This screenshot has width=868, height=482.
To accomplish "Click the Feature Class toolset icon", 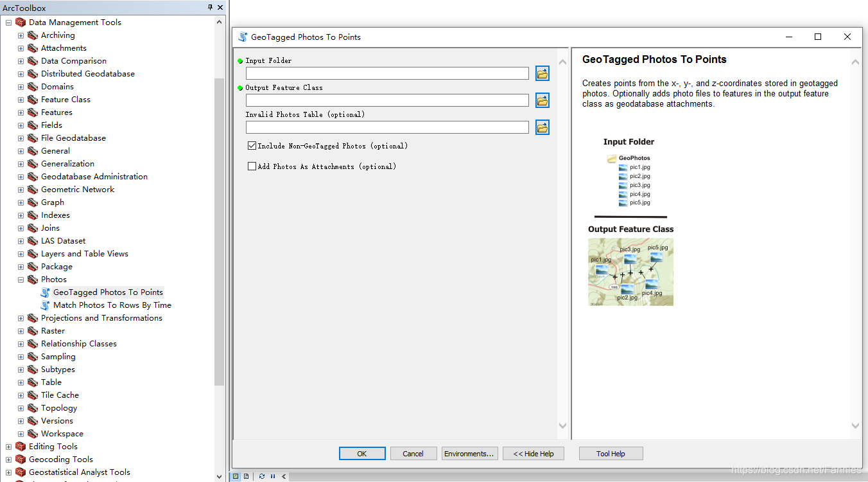I will point(33,100).
